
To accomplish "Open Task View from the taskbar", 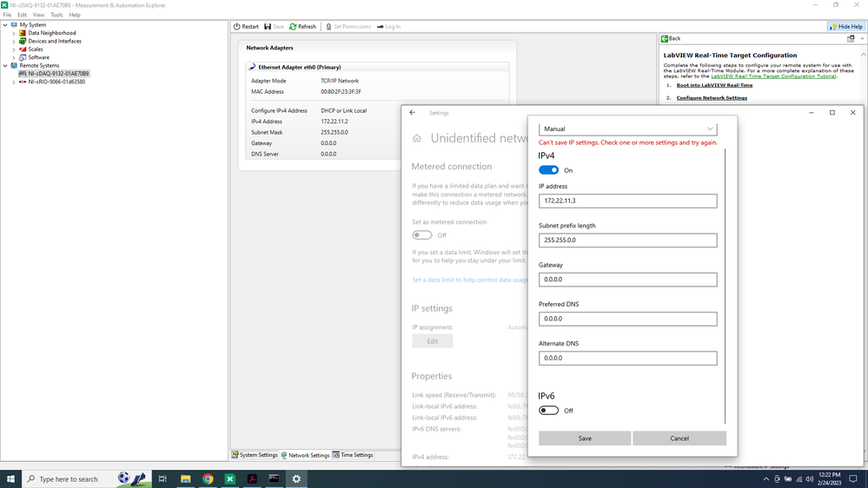I will click(162, 478).
